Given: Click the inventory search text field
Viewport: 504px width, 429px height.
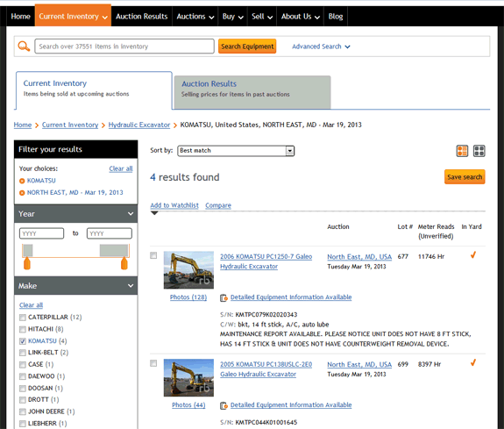Looking at the screenshot, I should point(124,46).
